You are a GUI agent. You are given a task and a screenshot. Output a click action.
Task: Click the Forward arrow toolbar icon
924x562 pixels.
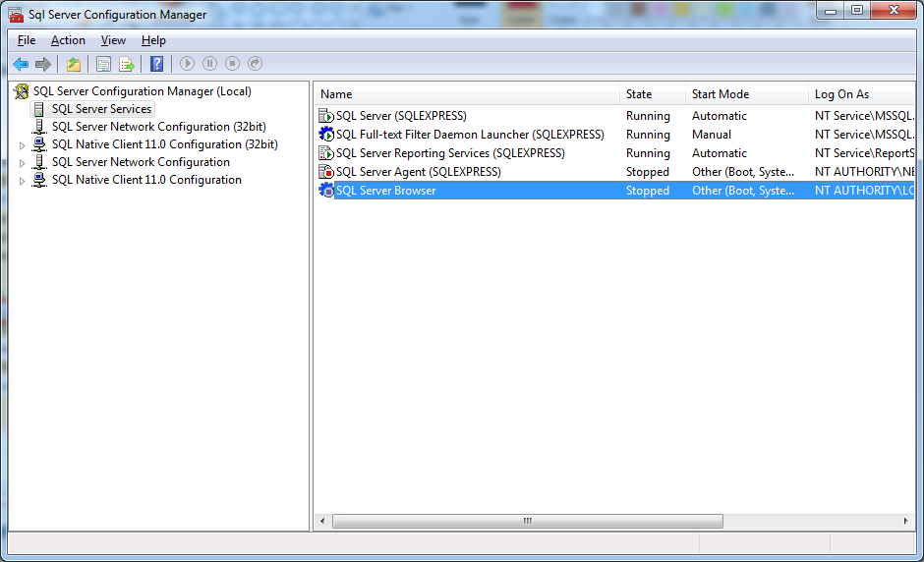pos(43,64)
